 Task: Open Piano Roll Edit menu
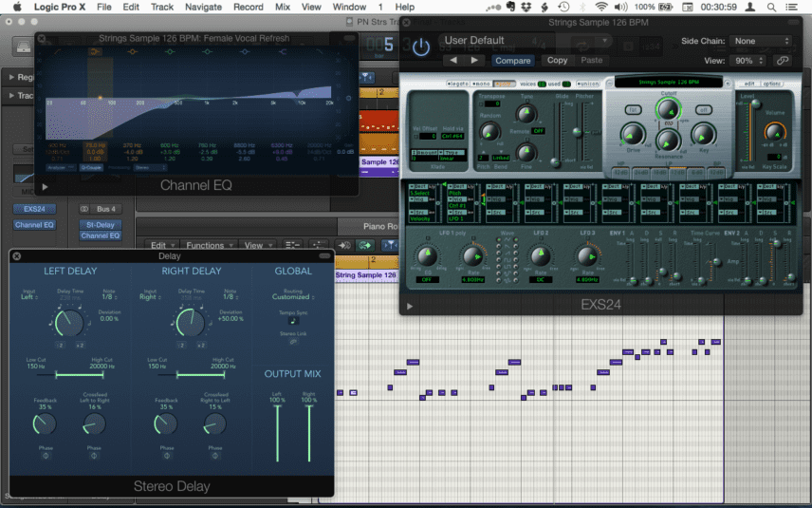point(161,245)
